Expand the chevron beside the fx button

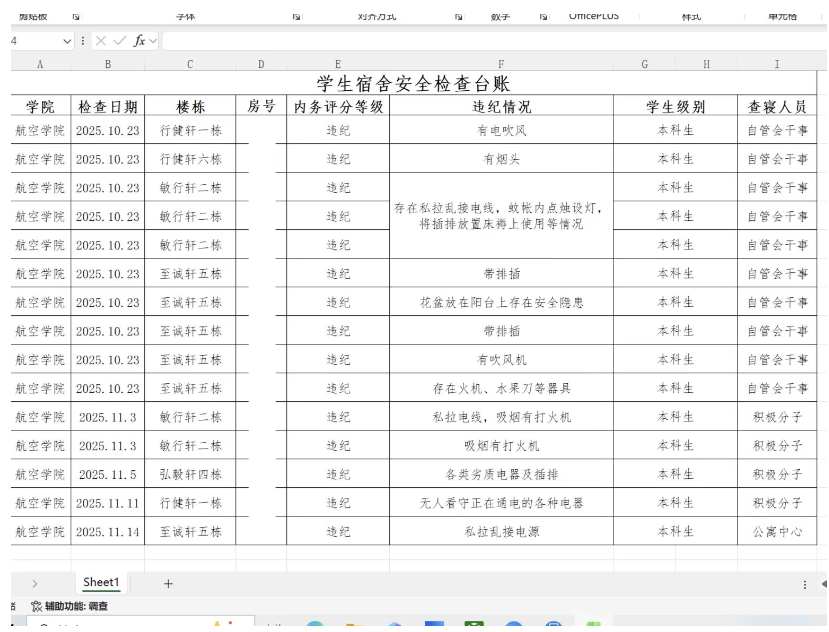153,41
